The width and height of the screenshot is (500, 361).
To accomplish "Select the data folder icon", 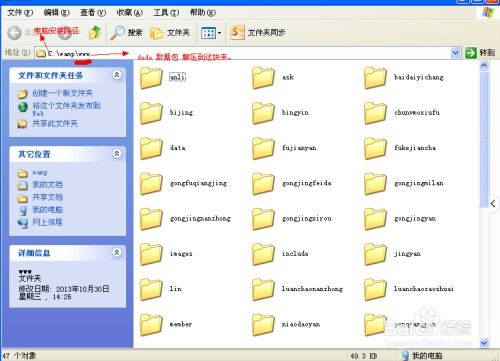I will click(x=151, y=148).
